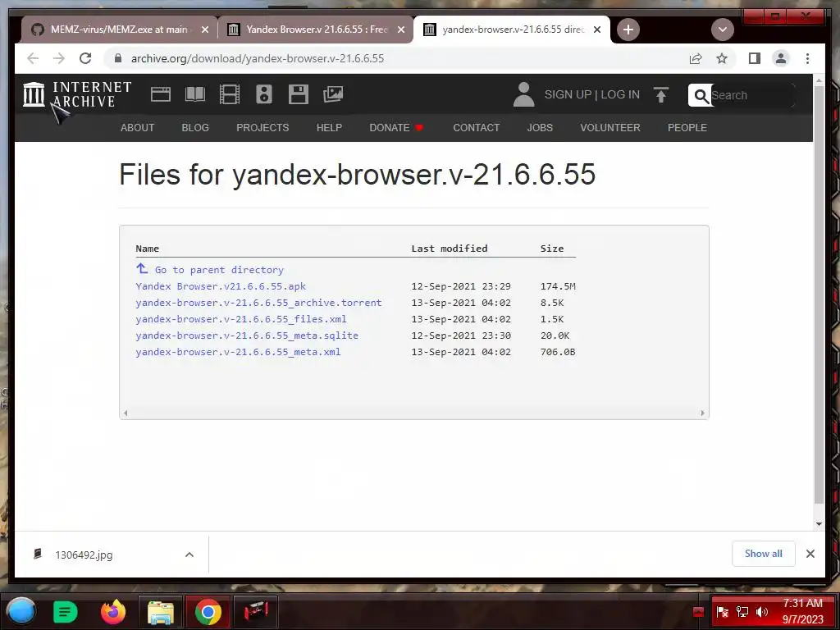Click the Internet Archive logo
The height and width of the screenshot is (630, 840).
click(77, 94)
